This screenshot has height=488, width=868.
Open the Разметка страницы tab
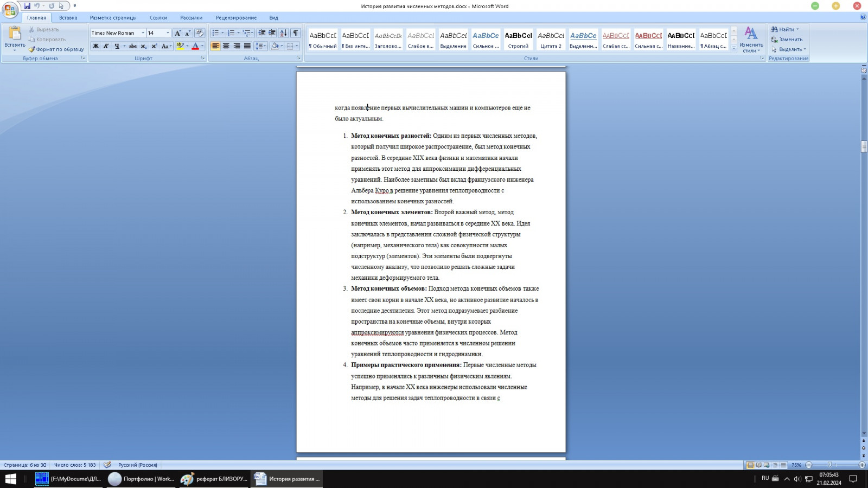click(x=113, y=18)
